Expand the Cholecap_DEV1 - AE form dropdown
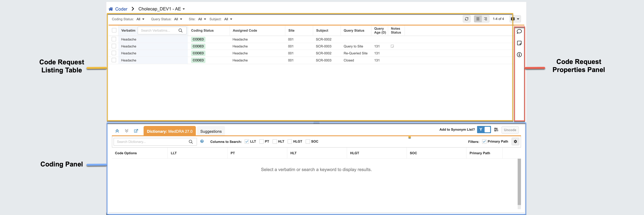644x215 pixels. point(184,9)
